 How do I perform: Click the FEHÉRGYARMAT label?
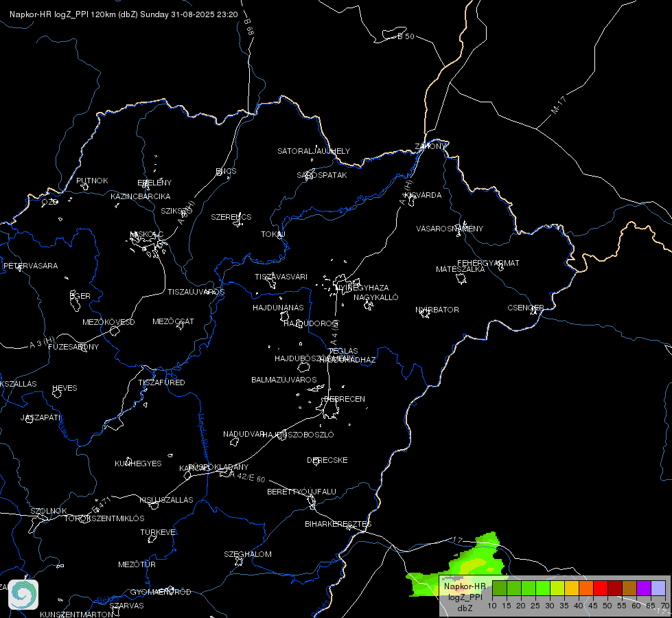(488, 263)
